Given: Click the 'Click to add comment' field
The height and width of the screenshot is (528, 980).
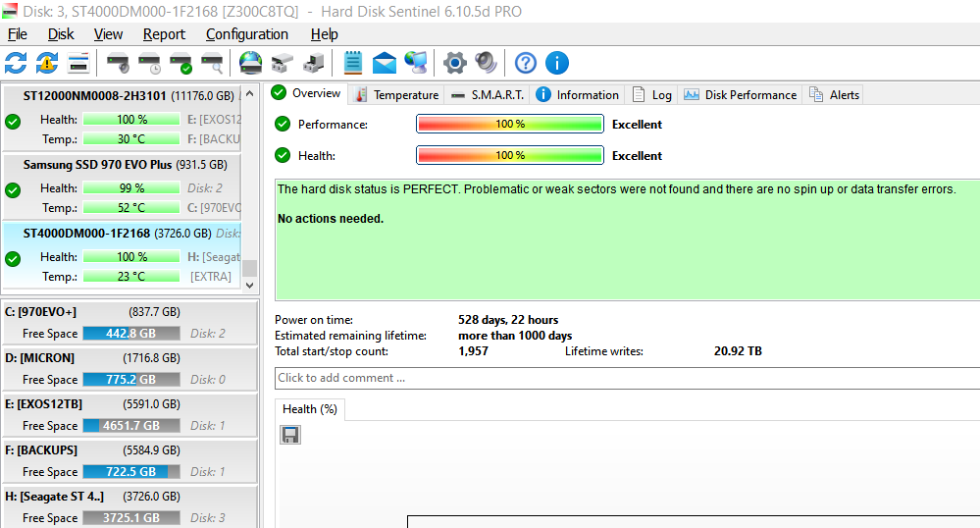Looking at the screenshot, I should coord(628,378).
